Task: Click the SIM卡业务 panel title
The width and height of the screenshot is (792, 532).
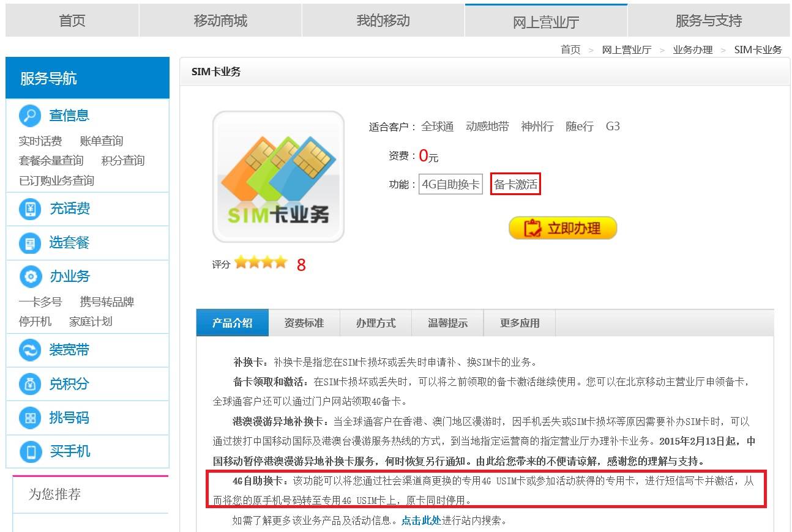Action: coord(216,72)
